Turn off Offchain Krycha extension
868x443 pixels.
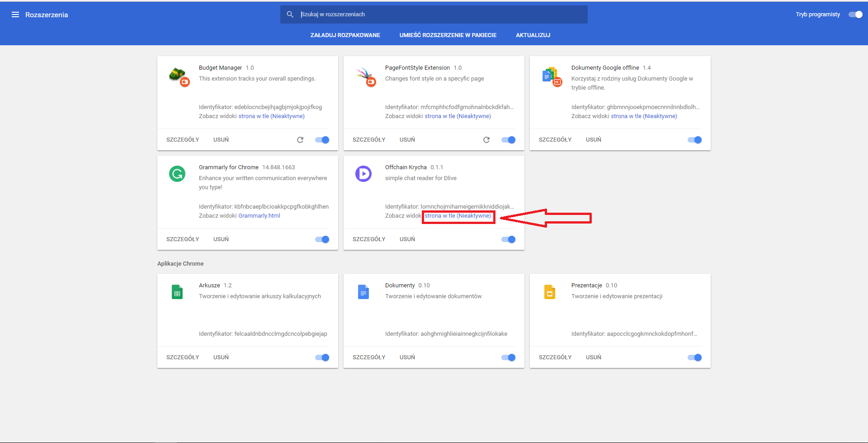click(x=509, y=239)
